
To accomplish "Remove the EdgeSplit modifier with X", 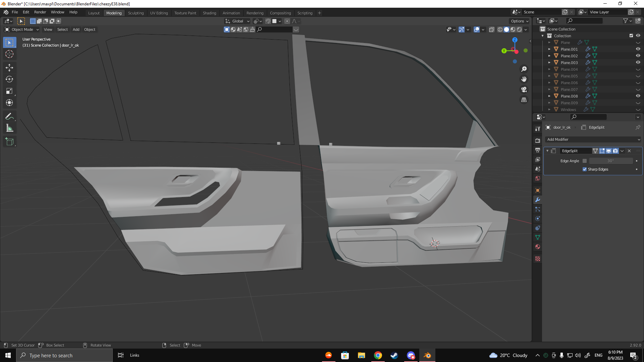I will [629, 151].
